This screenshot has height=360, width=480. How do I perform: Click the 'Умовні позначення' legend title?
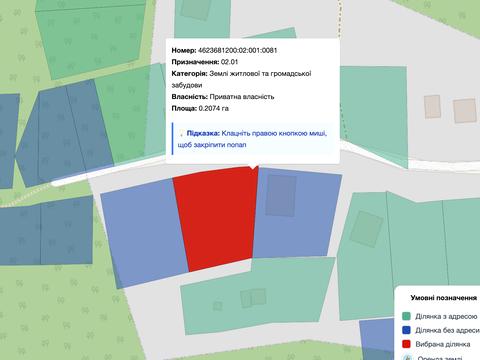pyautogui.click(x=444, y=298)
